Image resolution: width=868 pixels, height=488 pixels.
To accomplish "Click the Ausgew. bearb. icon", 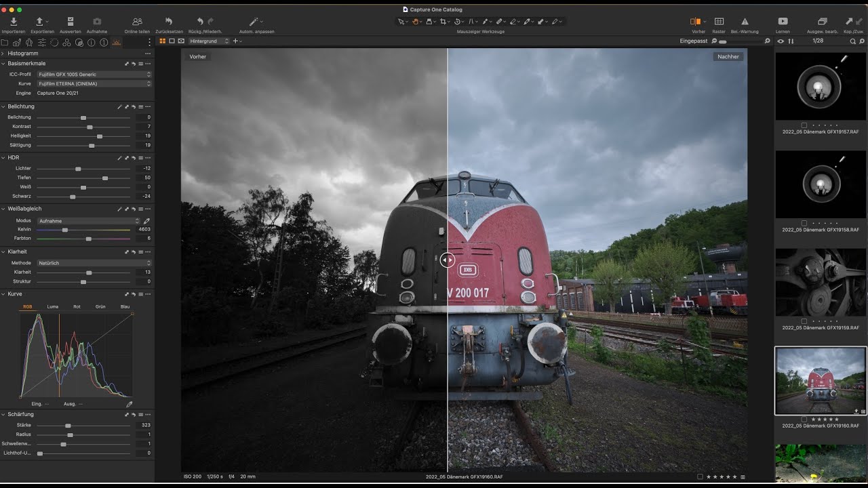I will [822, 22].
